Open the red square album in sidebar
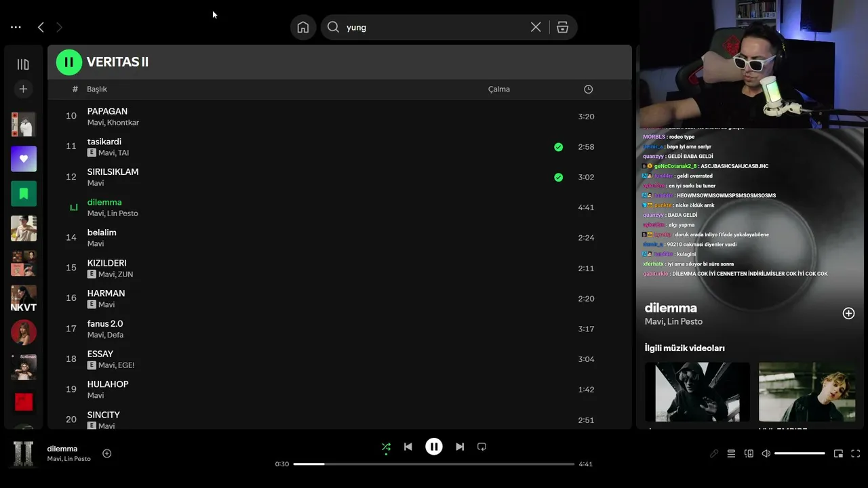Viewport: 868px width, 488px height. [x=24, y=402]
